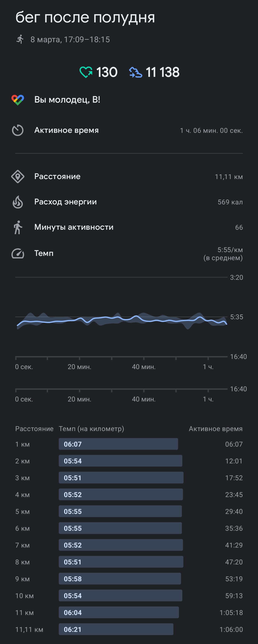Select the бег после полудня title
Viewport: 258px width, 644px height.
coord(85,18)
